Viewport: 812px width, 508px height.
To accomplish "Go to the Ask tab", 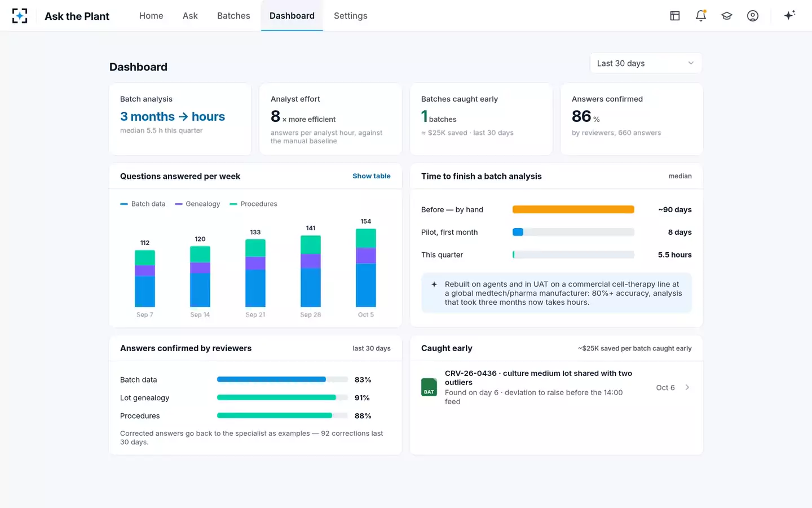I will tap(190, 16).
